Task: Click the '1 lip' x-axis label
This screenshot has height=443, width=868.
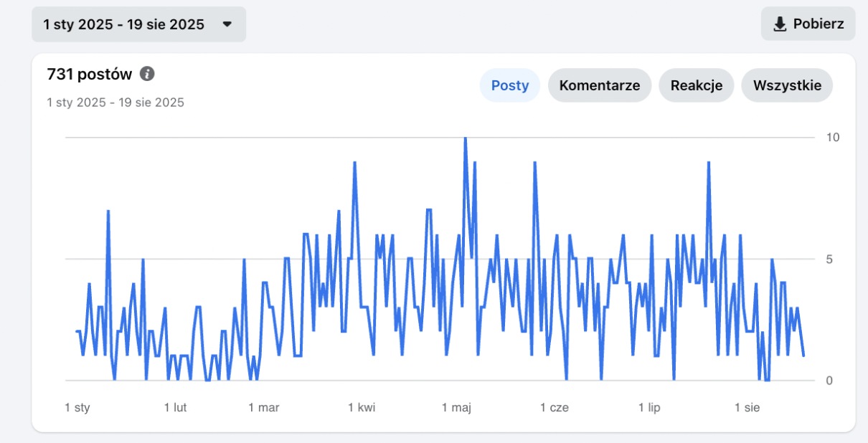Action: pyautogui.click(x=649, y=407)
